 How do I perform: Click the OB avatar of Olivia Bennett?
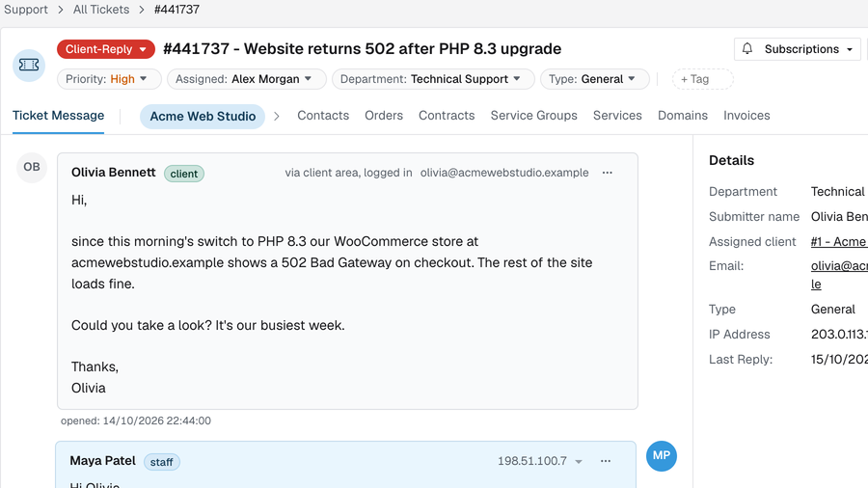32,167
